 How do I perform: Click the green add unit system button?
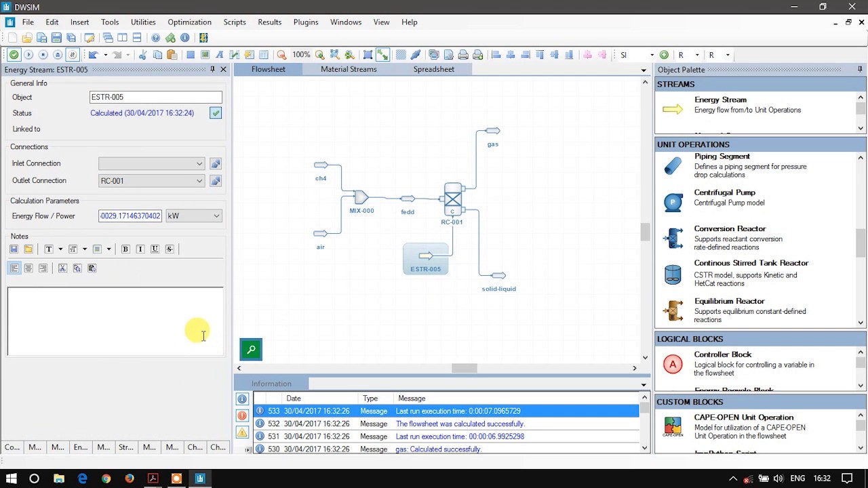click(x=664, y=55)
